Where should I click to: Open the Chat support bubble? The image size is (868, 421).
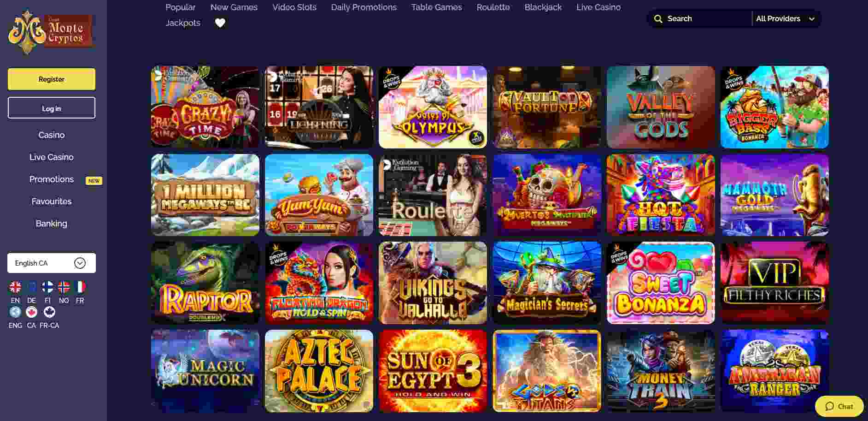click(x=839, y=406)
